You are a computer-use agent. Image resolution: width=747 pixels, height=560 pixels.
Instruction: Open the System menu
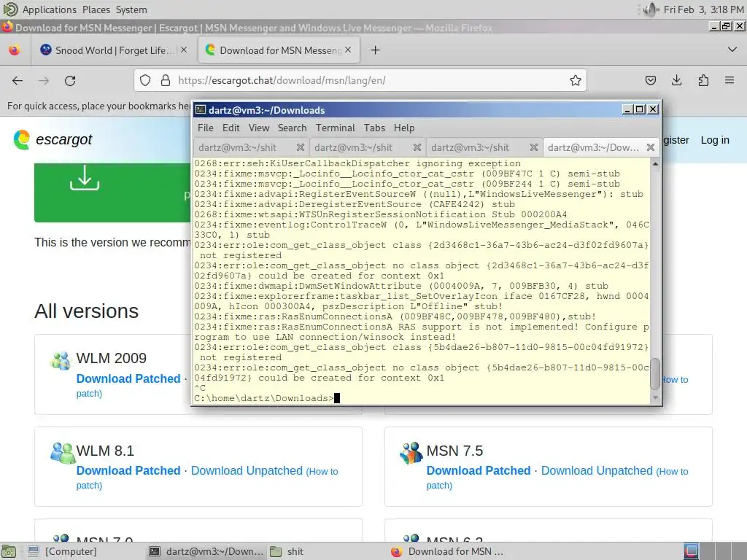131,9
